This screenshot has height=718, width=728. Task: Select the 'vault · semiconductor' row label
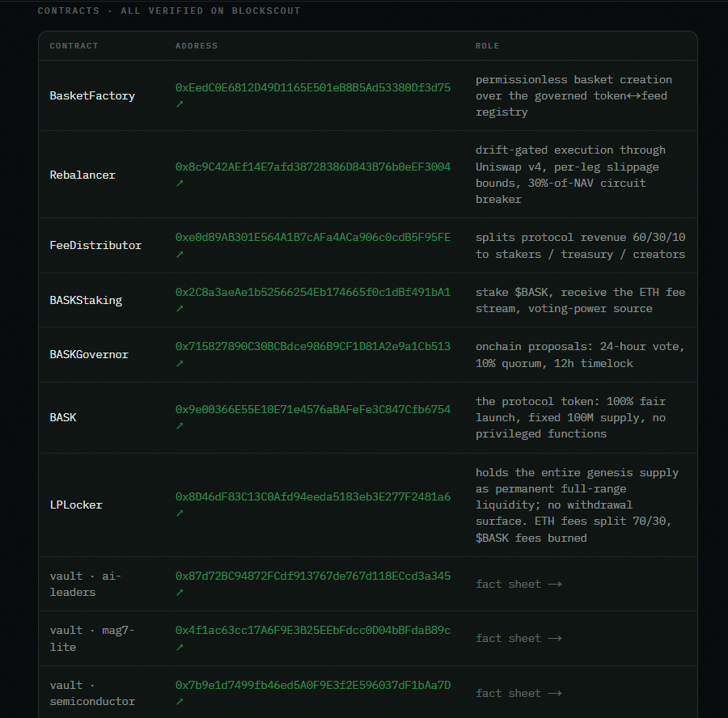[92, 694]
